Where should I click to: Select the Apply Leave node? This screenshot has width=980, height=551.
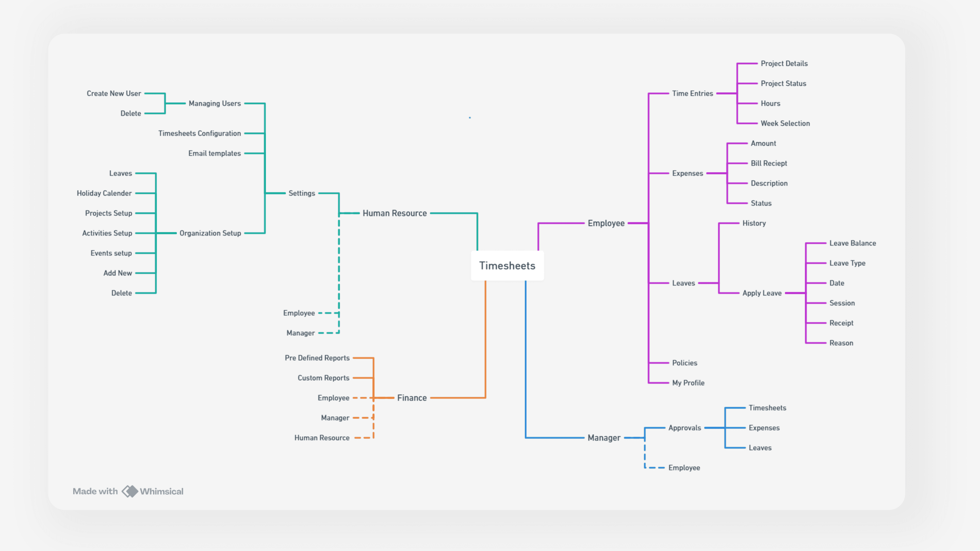tap(762, 293)
